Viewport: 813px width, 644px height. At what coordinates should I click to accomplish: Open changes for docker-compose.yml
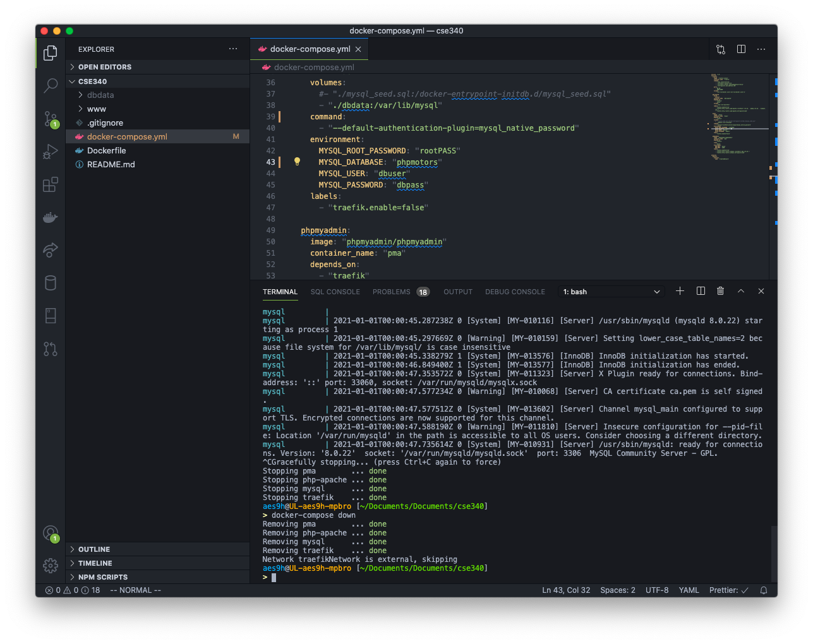point(721,49)
